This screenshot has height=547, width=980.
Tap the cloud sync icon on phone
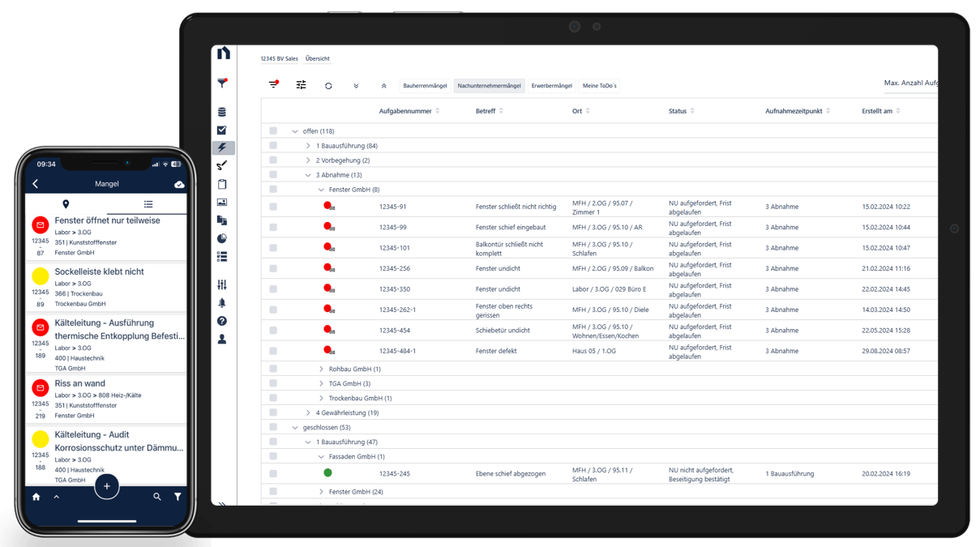179,184
